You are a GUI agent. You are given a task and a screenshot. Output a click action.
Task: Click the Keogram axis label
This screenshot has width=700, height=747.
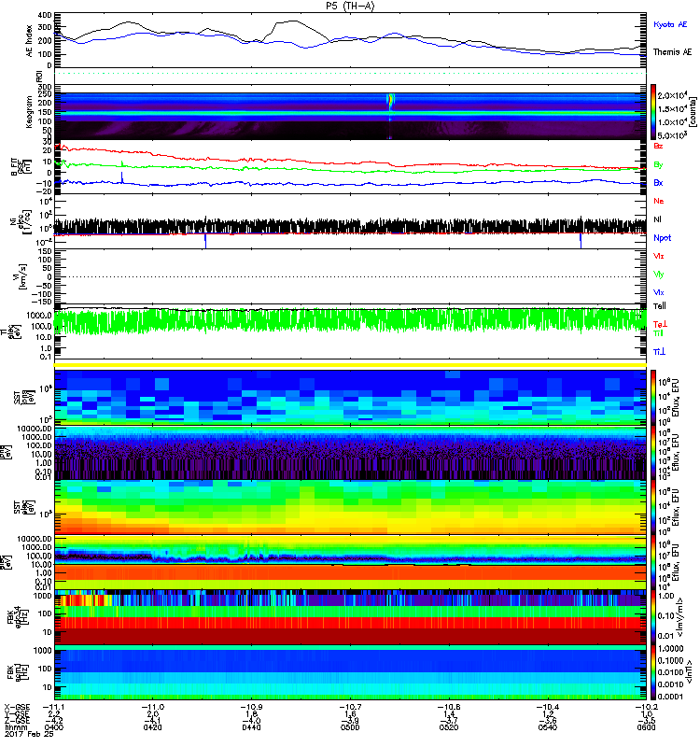coord(30,111)
